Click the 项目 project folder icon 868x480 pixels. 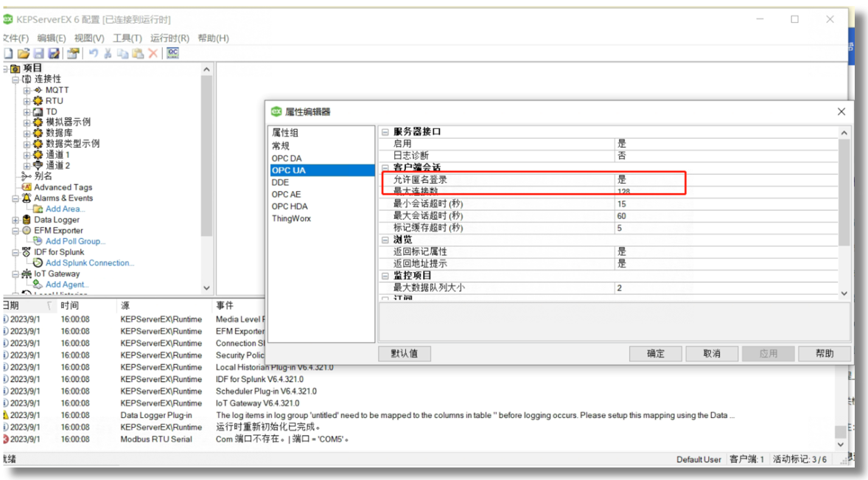15,68
